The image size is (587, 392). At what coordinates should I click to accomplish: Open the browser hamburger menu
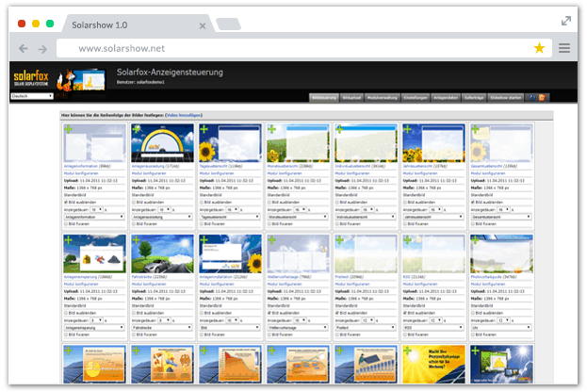point(564,48)
